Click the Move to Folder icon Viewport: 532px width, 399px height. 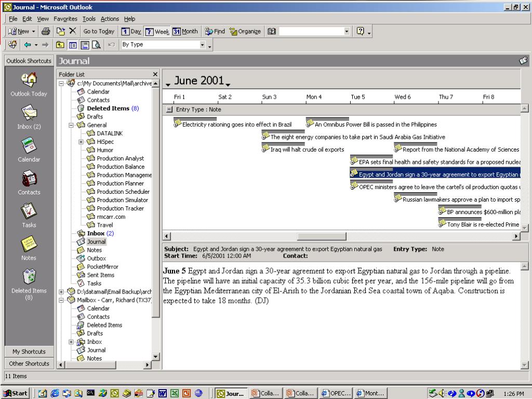click(x=61, y=32)
